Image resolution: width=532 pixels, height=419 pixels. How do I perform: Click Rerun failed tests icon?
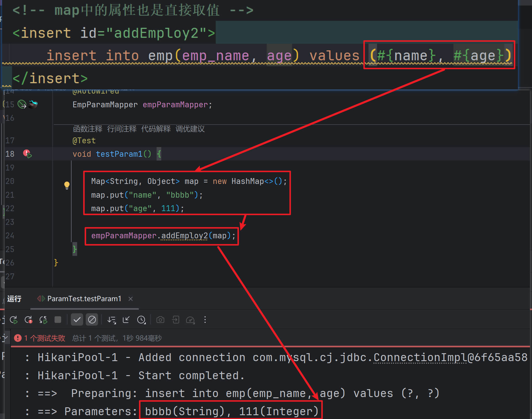(29, 320)
